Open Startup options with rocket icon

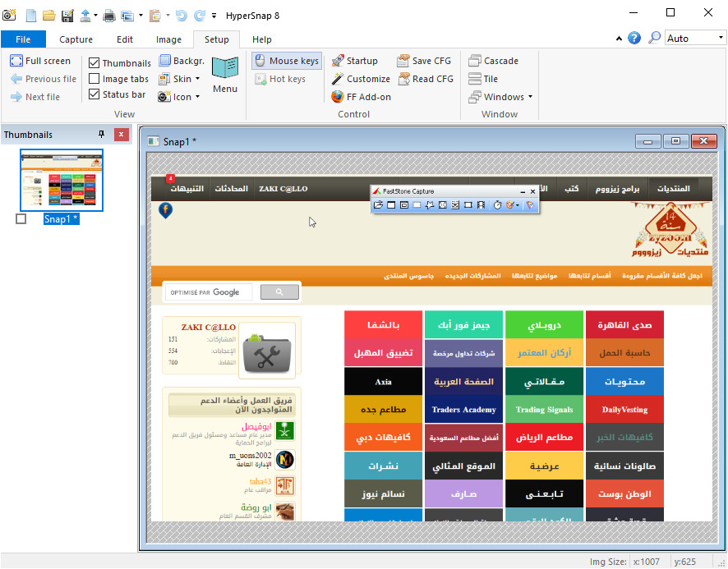(355, 61)
